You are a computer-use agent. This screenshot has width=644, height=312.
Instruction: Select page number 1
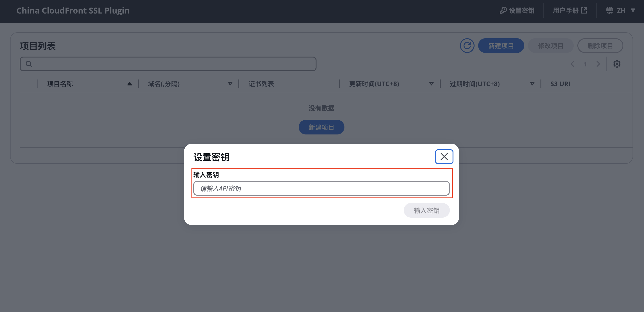pos(585,64)
